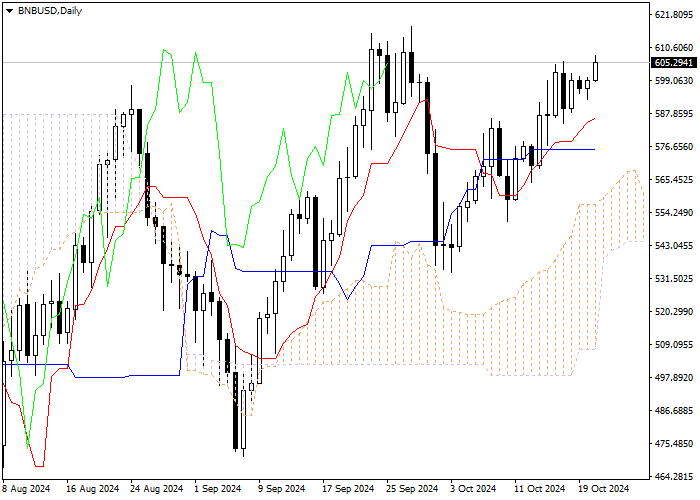Click price axis value 621.8095

click(673, 15)
